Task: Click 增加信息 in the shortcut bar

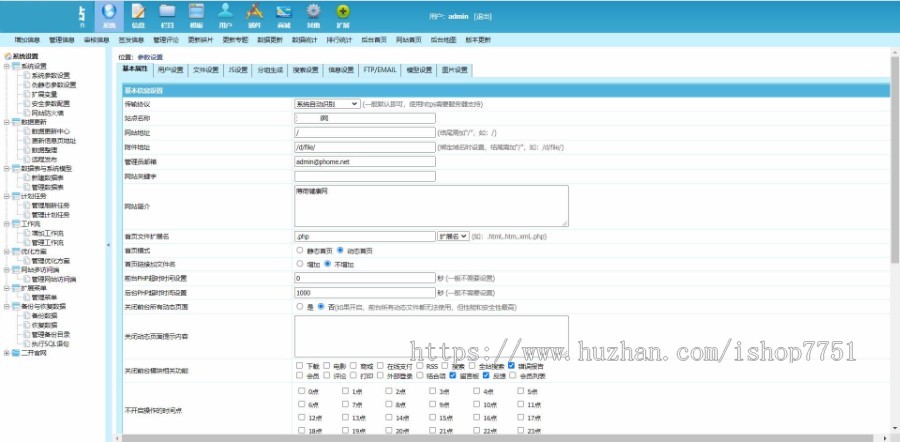Action: [27, 40]
